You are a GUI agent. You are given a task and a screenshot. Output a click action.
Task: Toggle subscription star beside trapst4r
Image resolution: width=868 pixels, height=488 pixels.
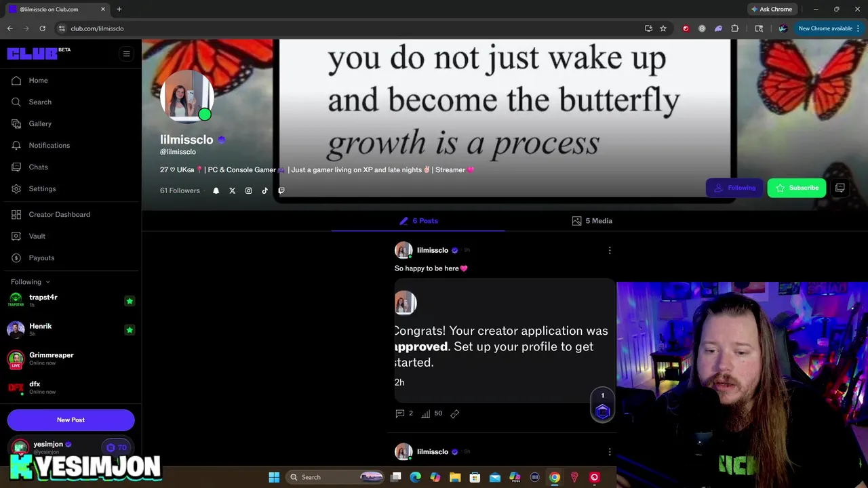pyautogui.click(x=130, y=301)
